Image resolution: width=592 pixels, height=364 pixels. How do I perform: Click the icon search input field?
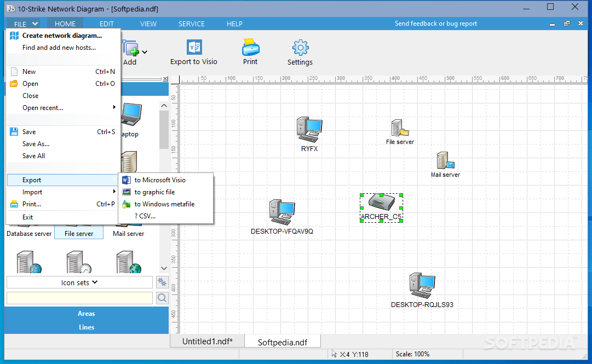tap(79, 298)
